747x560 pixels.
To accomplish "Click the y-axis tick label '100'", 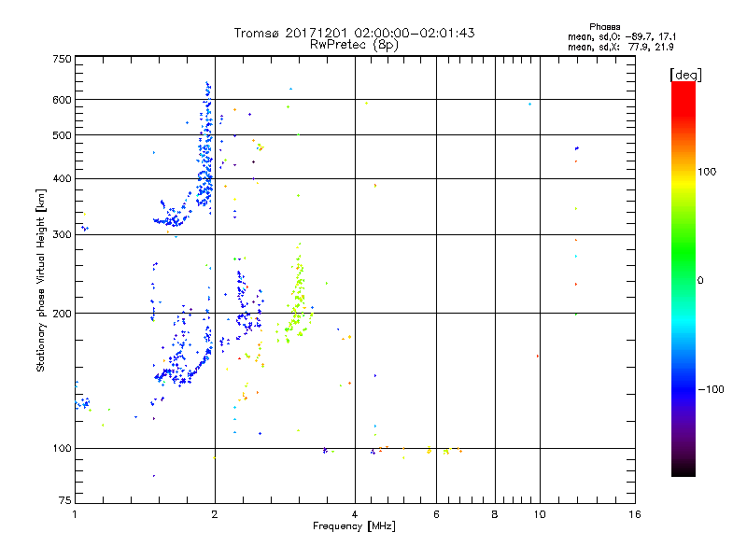I will click(62, 448).
